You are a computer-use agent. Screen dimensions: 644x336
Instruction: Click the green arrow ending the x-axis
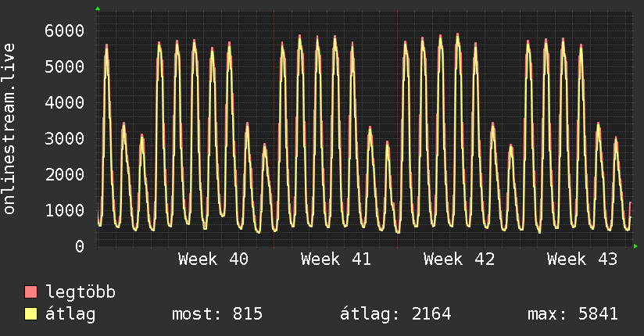pyautogui.click(x=635, y=246)
